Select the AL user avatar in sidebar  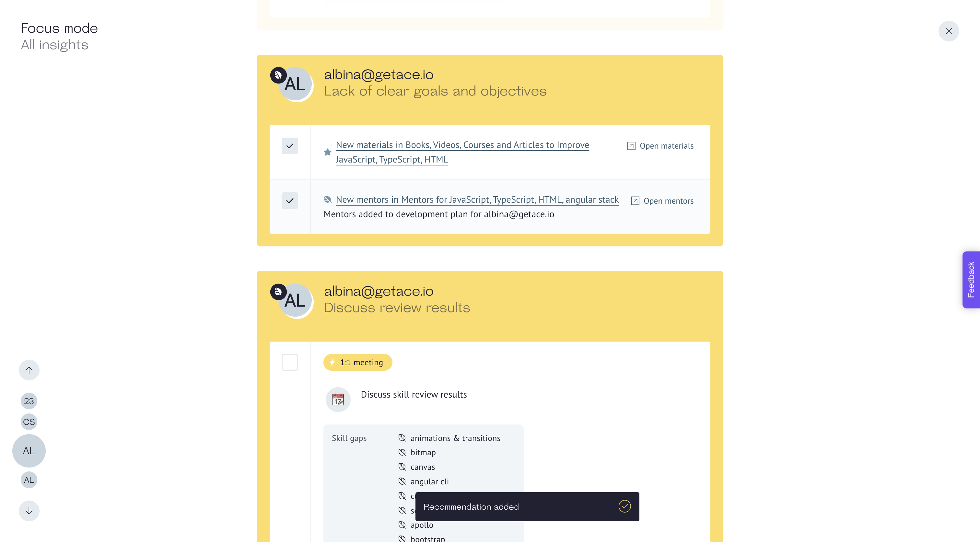[29, 451]
